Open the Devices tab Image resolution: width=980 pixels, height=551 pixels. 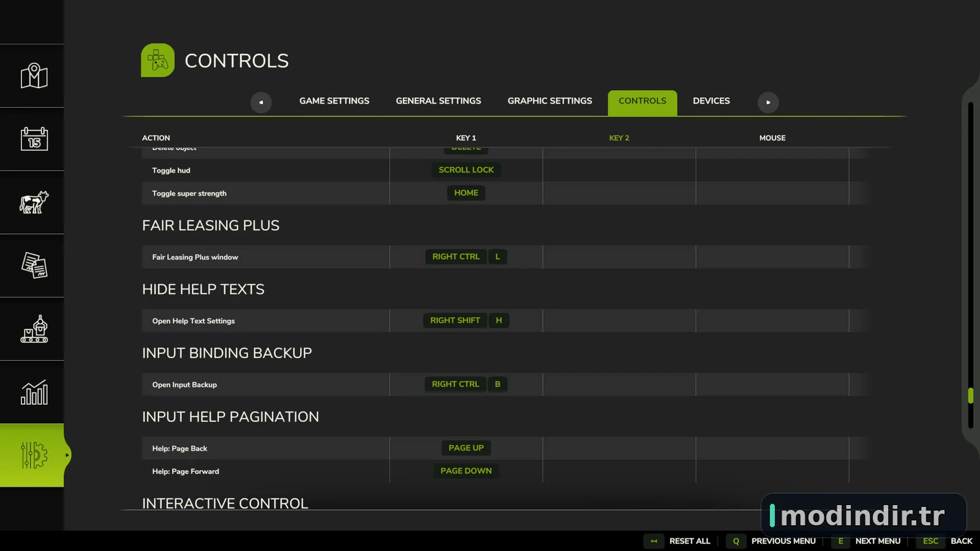[711, 101]
